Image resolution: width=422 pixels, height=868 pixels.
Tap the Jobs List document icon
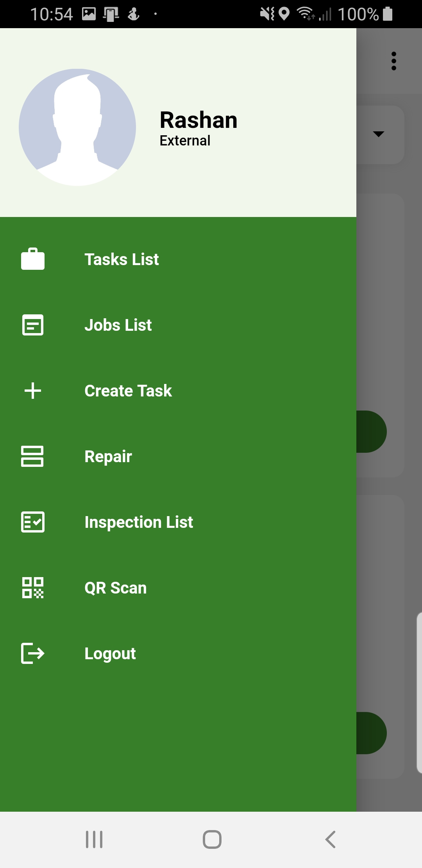pos(33,325)
